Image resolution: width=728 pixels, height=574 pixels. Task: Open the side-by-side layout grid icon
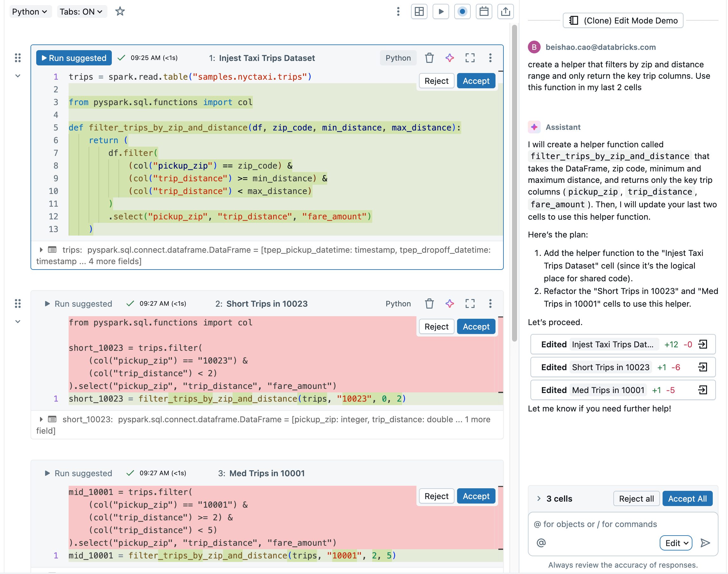click(x=419, y=12)
